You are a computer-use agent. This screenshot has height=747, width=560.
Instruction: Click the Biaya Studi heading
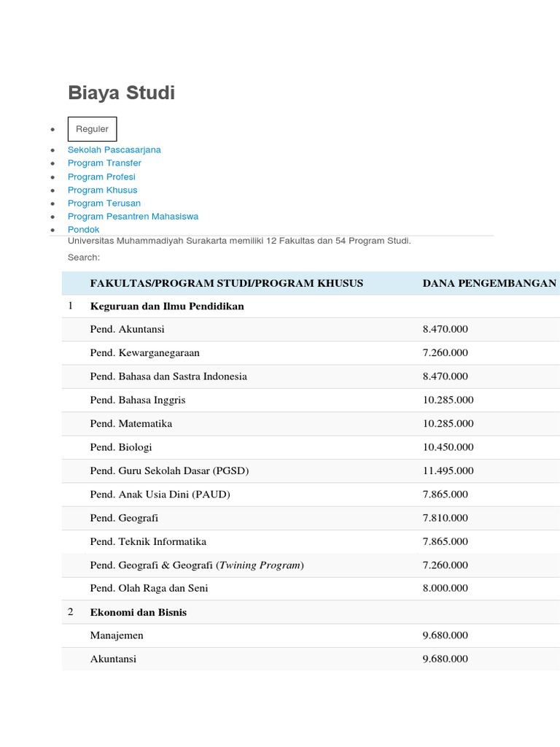pos(122,93)
